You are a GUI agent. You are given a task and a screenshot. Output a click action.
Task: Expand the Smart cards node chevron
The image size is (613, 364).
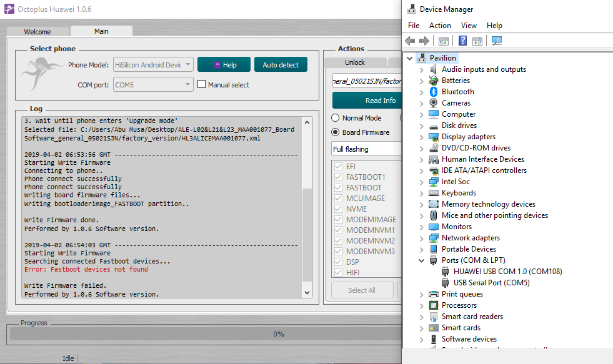coord(421,328)
